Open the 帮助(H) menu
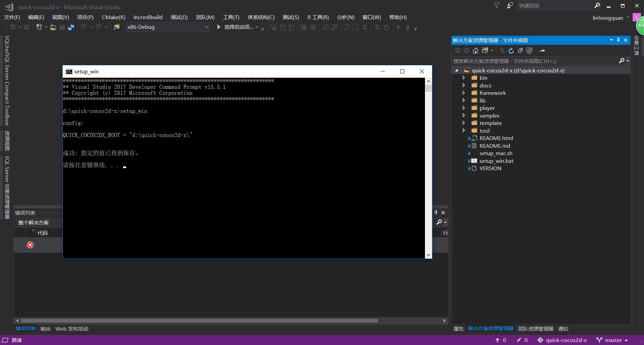Image resolution: width=644 pixels, height=345 pixels. (398, 17)
